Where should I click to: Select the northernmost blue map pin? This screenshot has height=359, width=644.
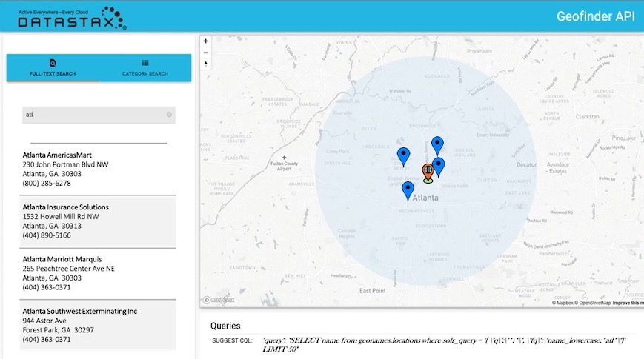coord(437,145)
